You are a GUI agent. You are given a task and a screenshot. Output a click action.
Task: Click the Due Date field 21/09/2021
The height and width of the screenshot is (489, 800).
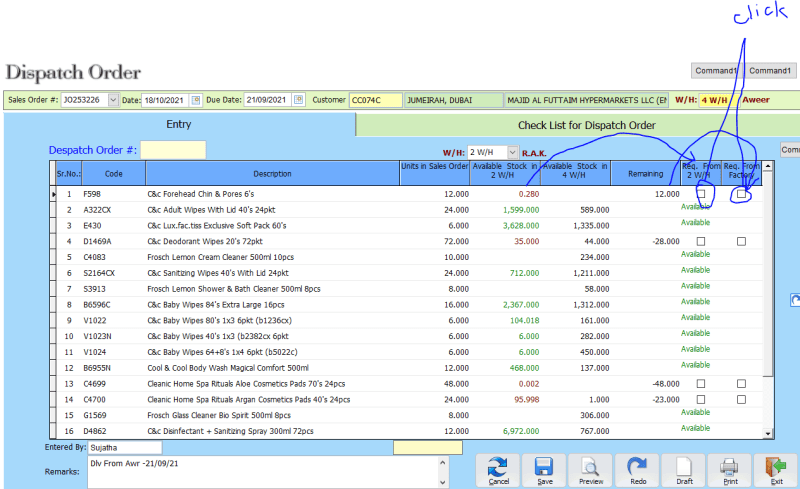click(267, 100)
